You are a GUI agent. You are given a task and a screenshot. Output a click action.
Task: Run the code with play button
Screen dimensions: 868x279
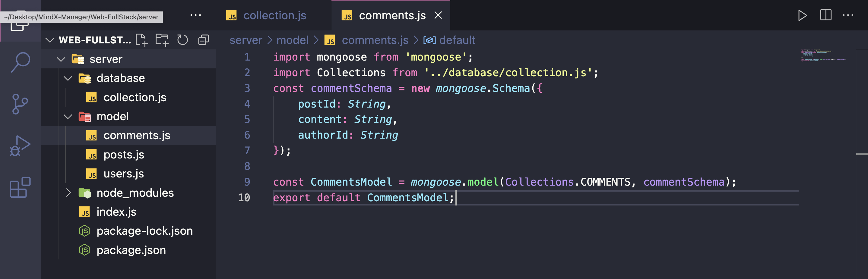click(802, 15)
